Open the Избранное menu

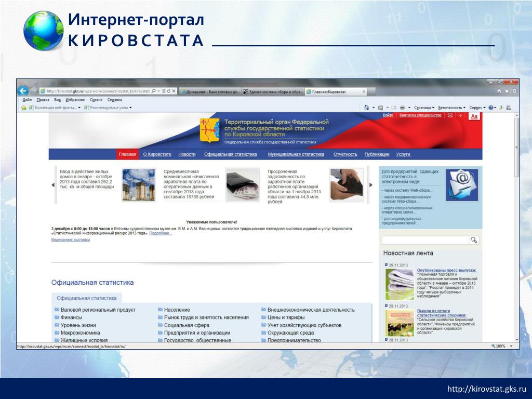pyautogui.click(x=75, y=100)
